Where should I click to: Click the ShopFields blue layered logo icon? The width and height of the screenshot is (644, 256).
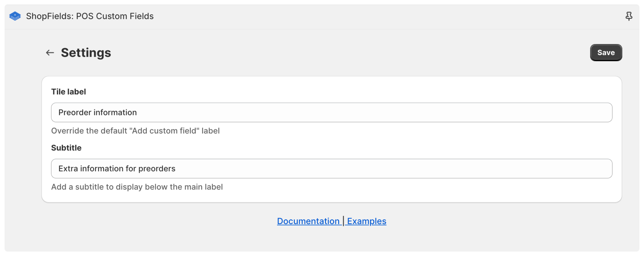click(x=15, y=16)
